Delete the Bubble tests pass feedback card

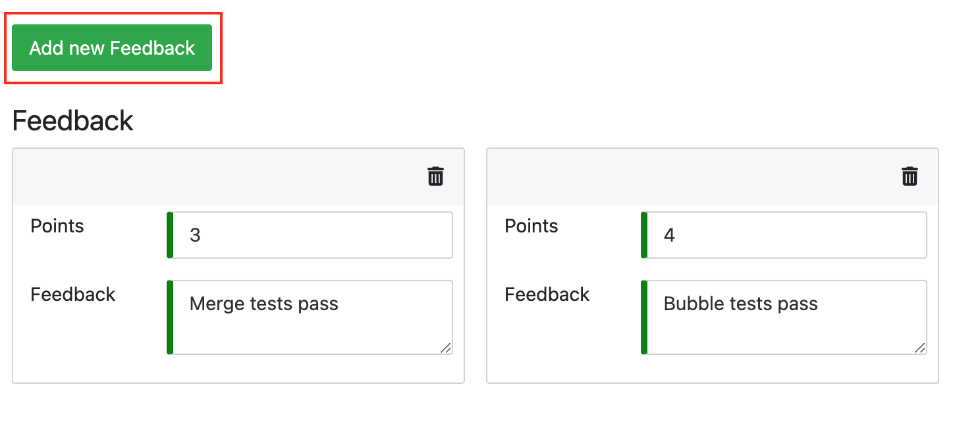[910, 176]
